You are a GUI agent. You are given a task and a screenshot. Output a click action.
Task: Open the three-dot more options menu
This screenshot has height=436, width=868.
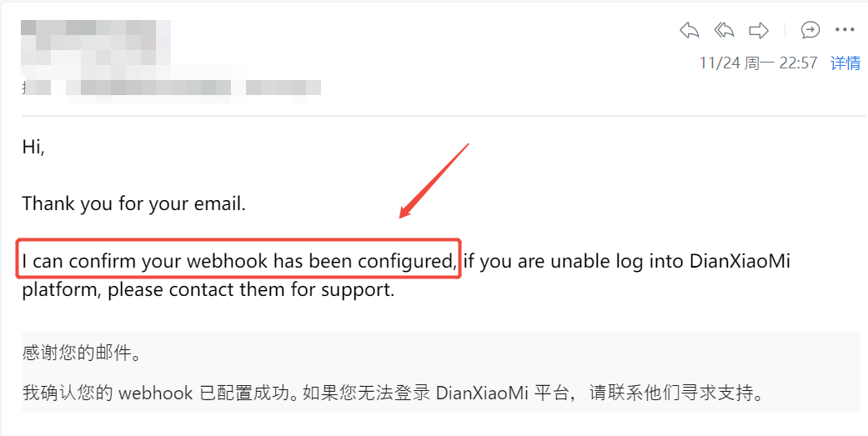[845, 30]
